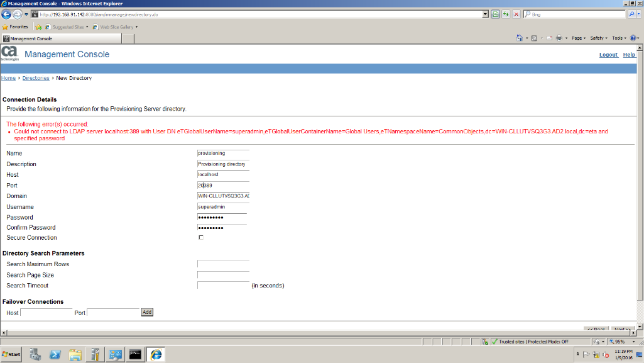Switch to the Command Prompt taskbar window

(x=135, y=354)
